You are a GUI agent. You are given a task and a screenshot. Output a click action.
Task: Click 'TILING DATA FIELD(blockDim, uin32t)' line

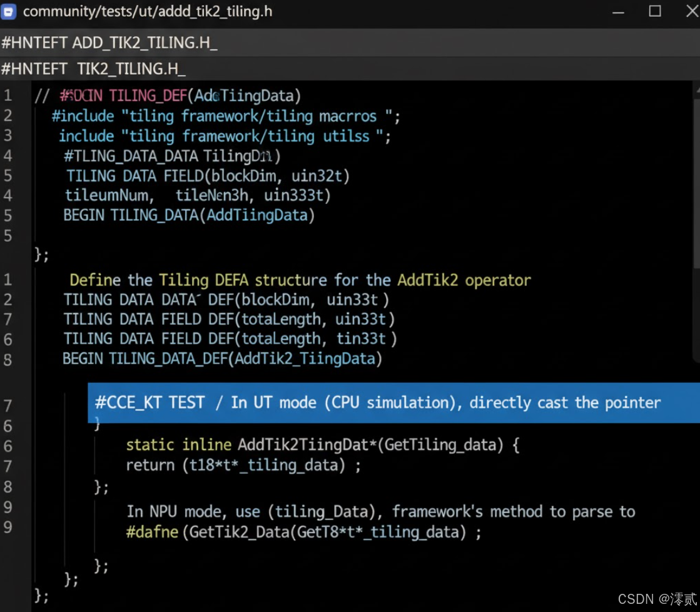[x=208, y=176]
